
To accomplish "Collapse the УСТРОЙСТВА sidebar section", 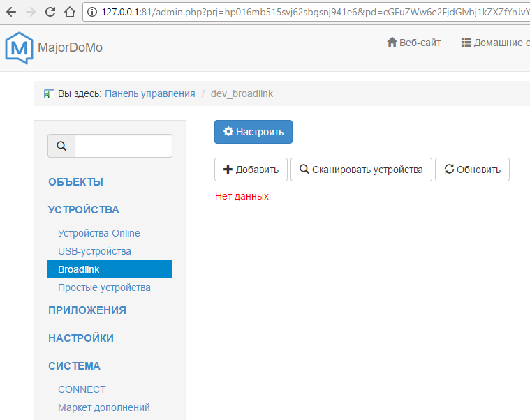I will coord(84,210).
